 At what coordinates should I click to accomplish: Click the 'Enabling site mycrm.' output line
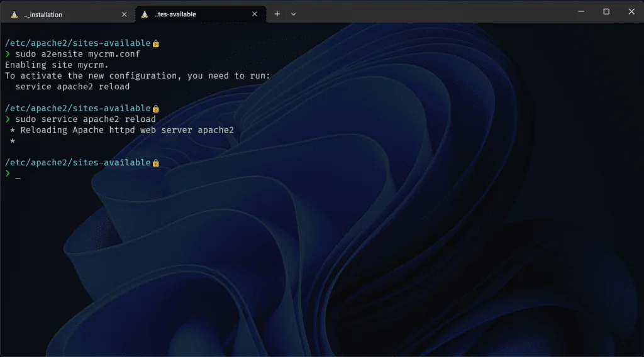(x=57, y=65)
